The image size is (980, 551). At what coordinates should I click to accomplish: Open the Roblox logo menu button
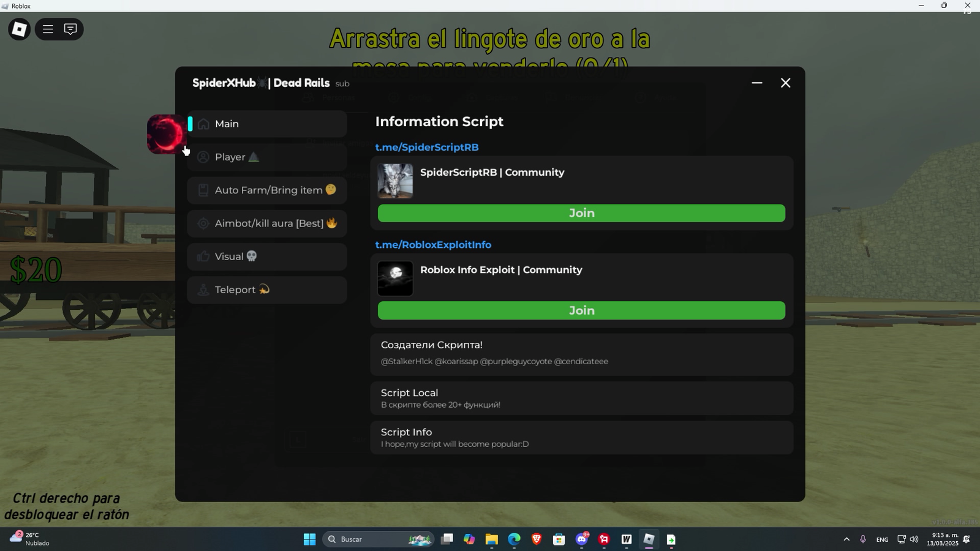point(19,29)
